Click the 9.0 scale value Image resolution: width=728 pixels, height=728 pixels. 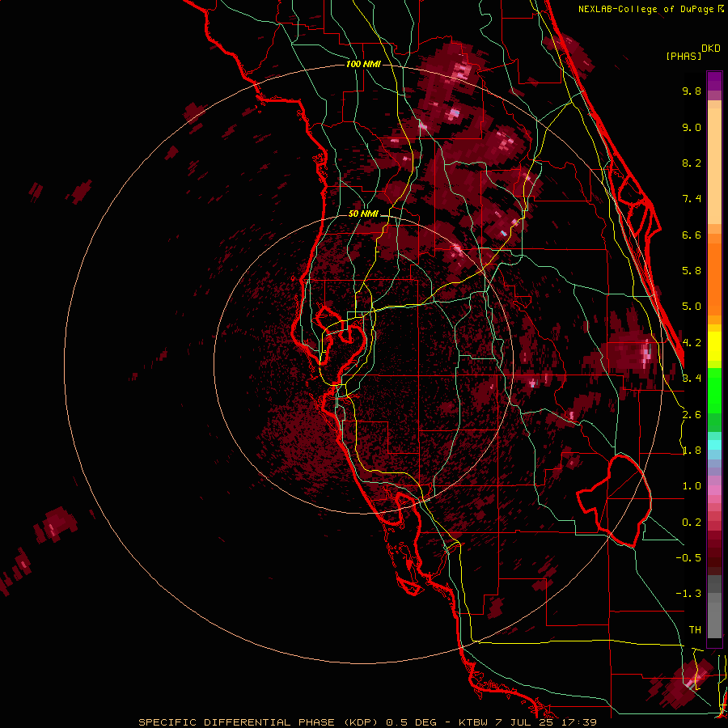point(692,127)
